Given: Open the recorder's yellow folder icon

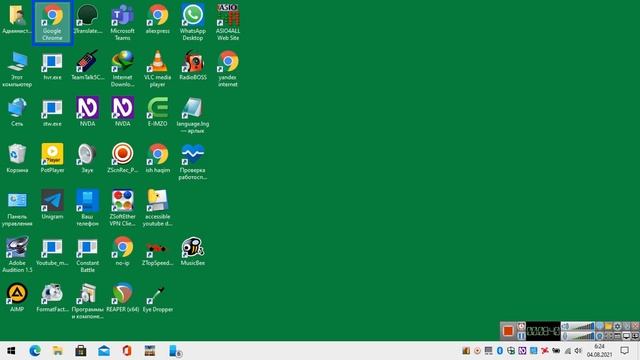Looking at the screenshot, I should (609, 326).
